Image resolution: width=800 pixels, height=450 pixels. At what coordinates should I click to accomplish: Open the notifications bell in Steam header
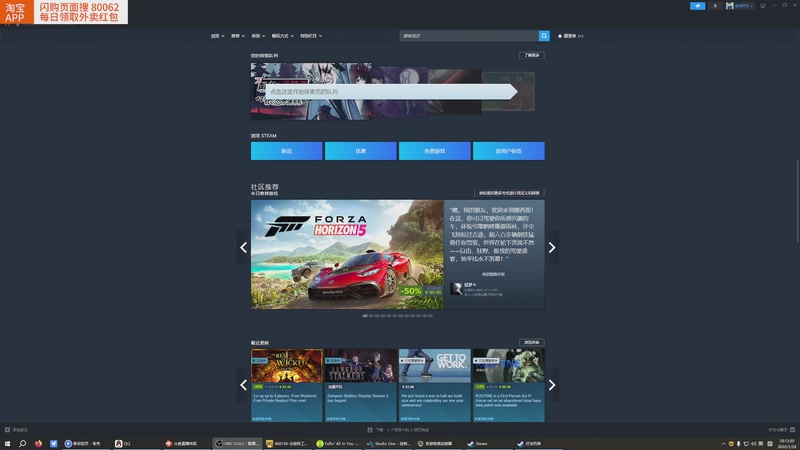coord(715,6)
